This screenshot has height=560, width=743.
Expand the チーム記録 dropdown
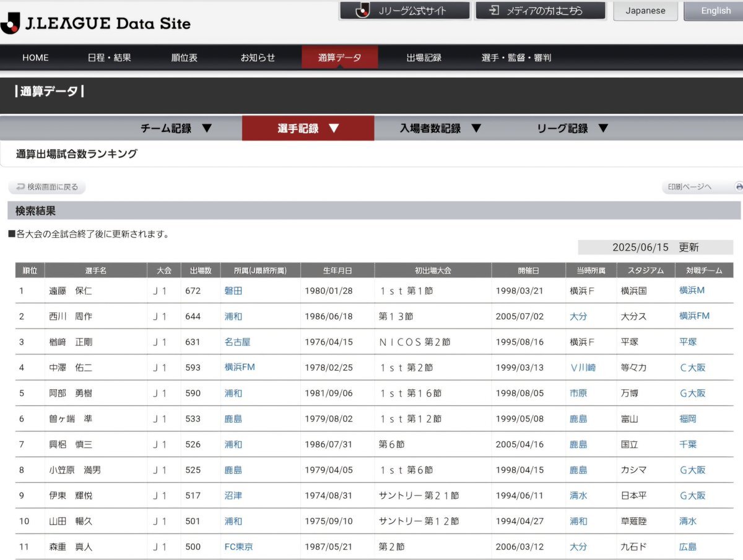coord(176,129)
